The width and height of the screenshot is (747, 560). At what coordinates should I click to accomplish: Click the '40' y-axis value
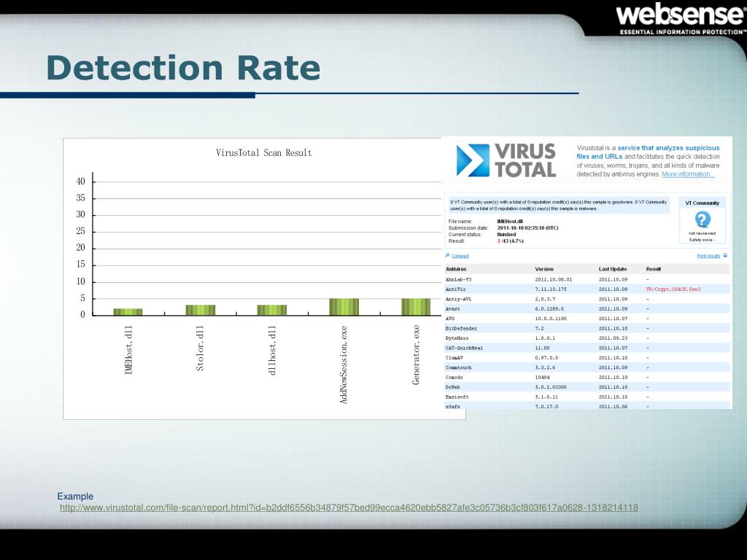80,182
